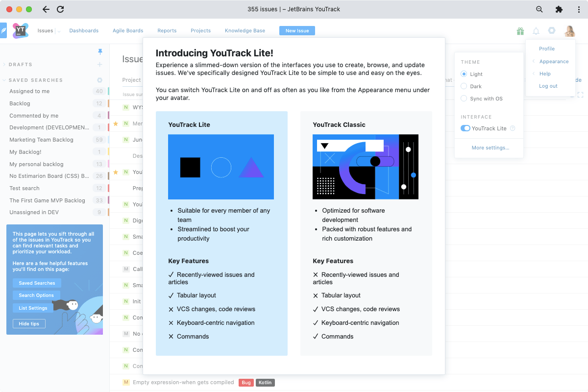Open the Issues dropdown chevron
The image size is (588, 392).
point(59,31)
